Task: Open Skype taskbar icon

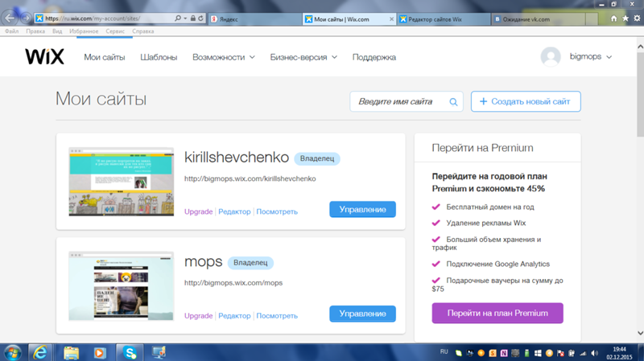Action: [x=130, y=353]
